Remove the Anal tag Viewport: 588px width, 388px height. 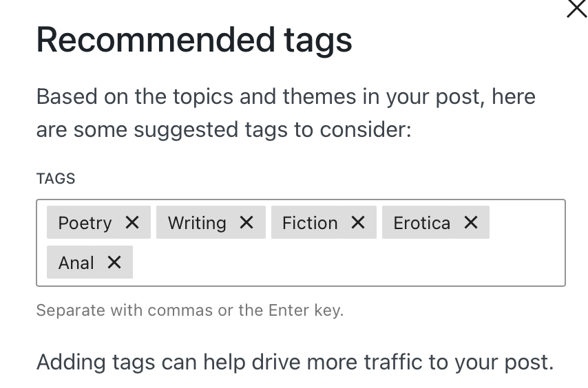click(x=114, y=262)
